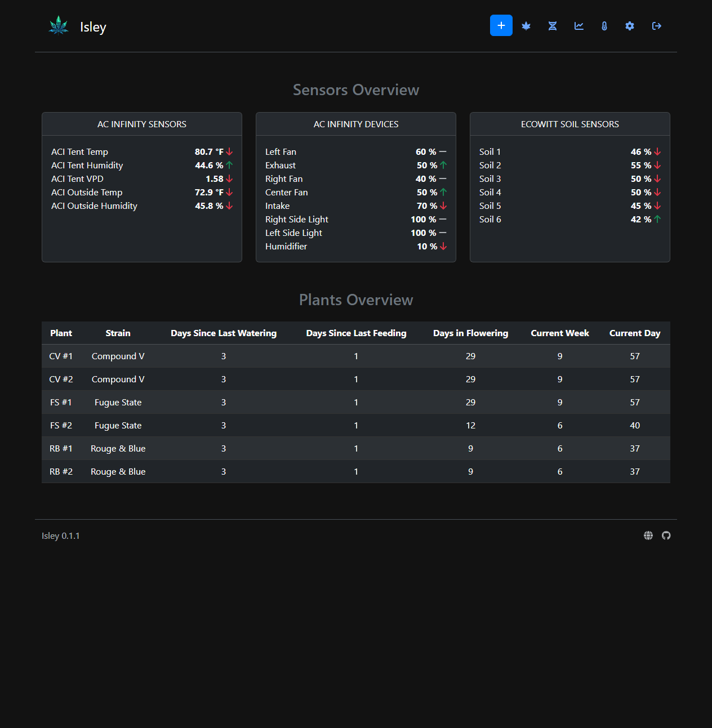This screenshot has width=712, height=728.
Task: Click the Isley 0.1.1 version label
Action: [60, 535]
